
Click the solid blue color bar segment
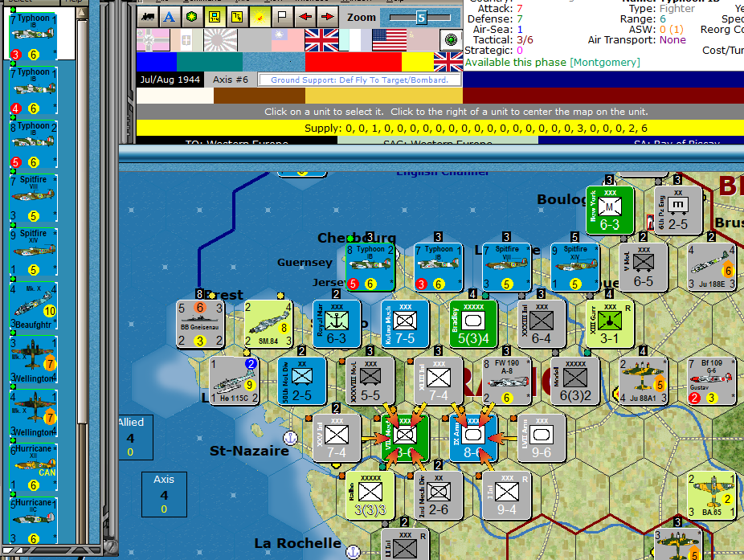(x=157, y=62)
